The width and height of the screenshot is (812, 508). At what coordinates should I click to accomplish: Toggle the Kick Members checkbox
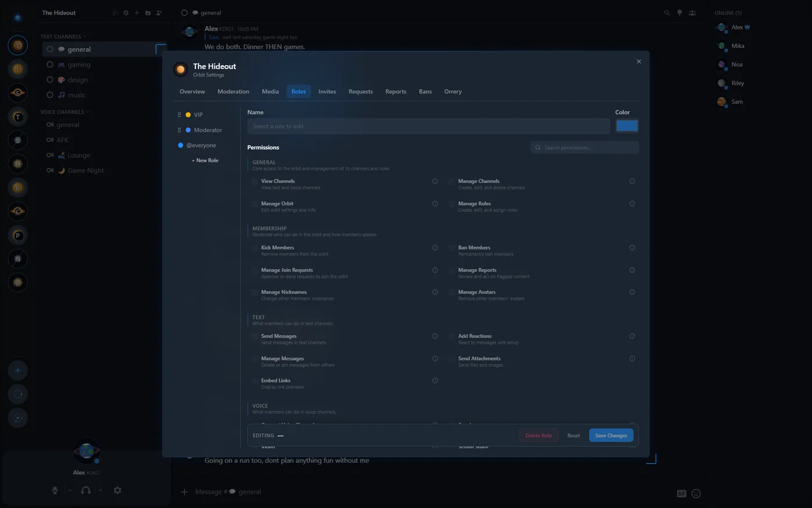pos(255,248)
